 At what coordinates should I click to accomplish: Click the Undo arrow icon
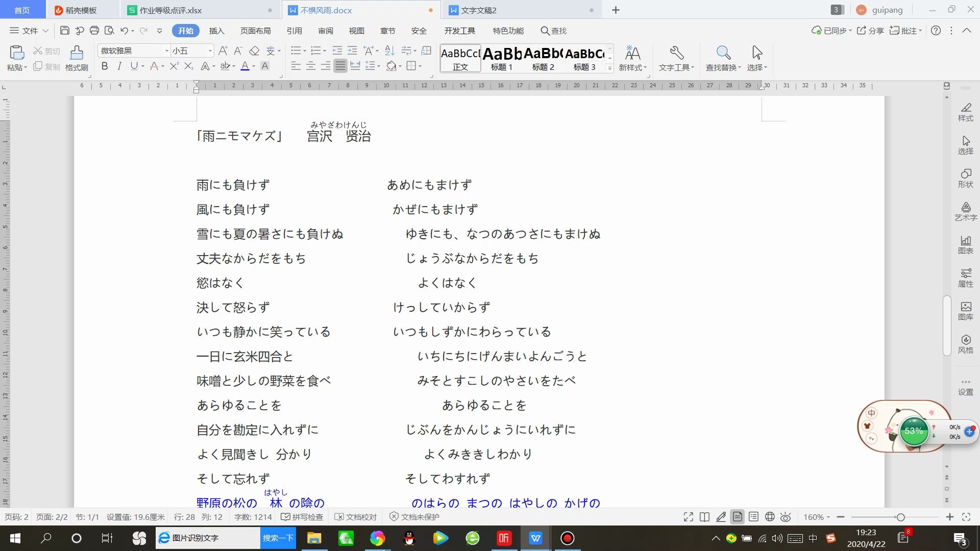(124, 31)
